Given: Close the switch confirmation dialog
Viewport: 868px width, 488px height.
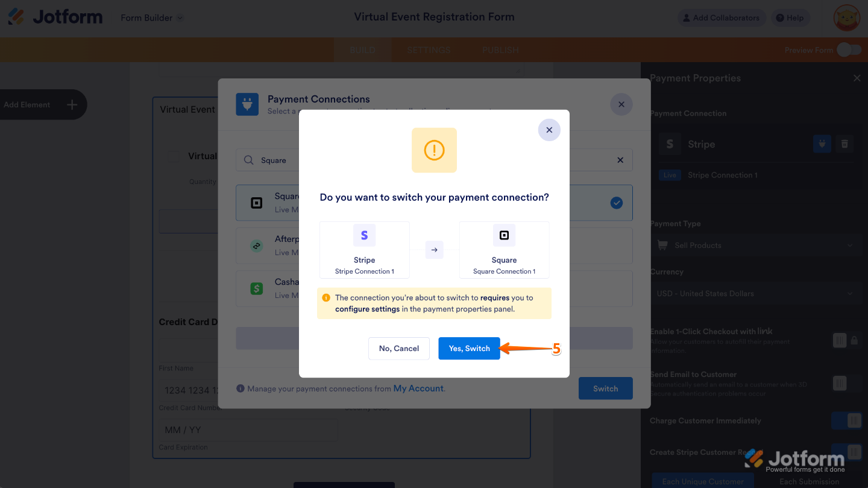Looking at the screenshot, I should tap(549, 130).
